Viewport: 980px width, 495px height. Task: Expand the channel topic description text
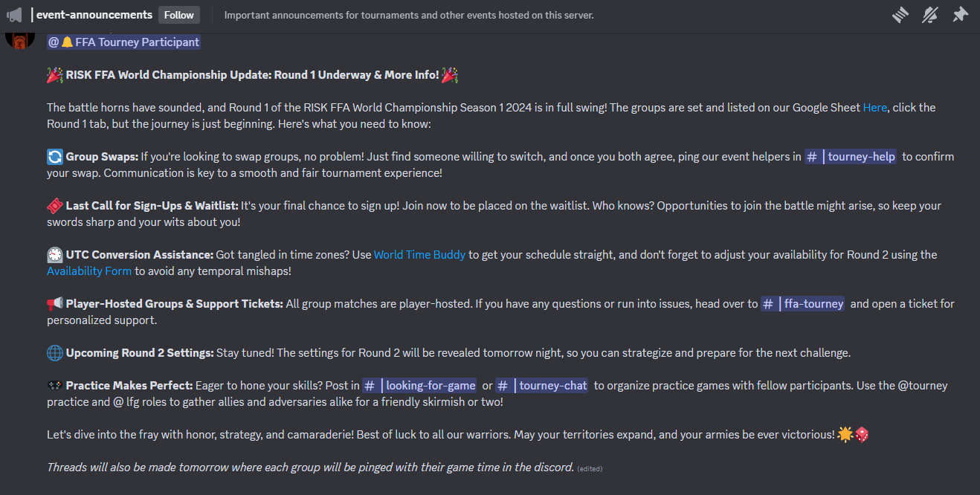click(409, 15)
